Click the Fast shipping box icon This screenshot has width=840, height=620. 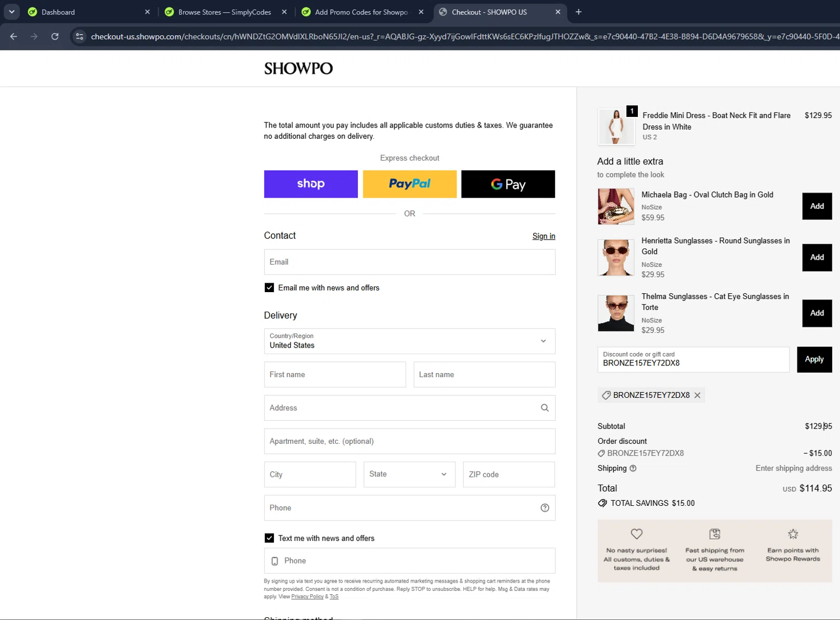pyautogui.click(x=715, y=534)
